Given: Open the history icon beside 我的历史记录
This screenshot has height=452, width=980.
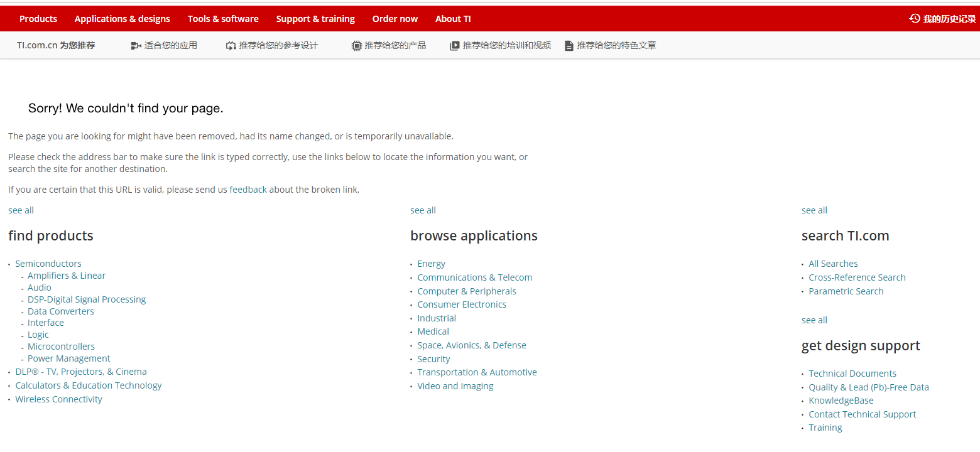Looking at the screenshot, I should pos(915,19).
